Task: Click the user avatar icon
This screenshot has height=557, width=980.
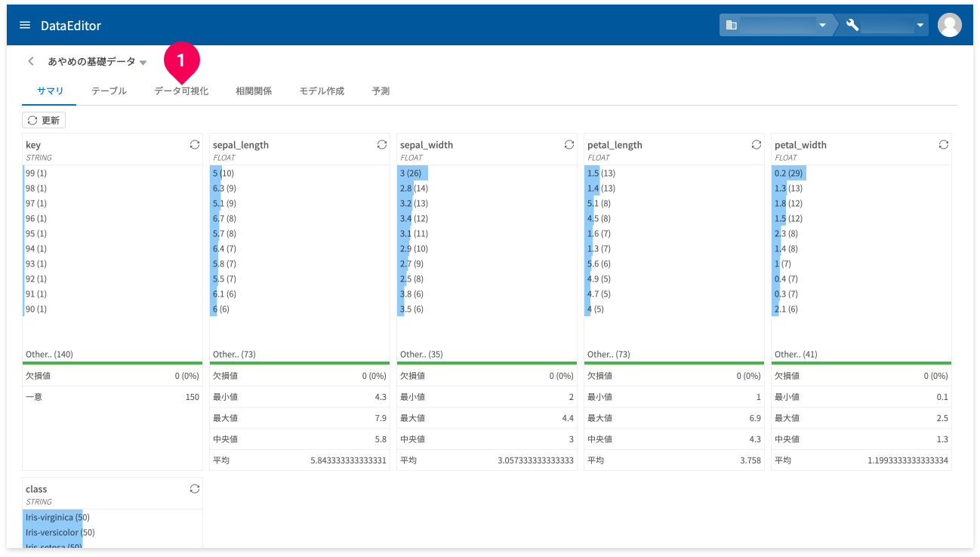Action: pyautogui.click(x=949, y=25)
